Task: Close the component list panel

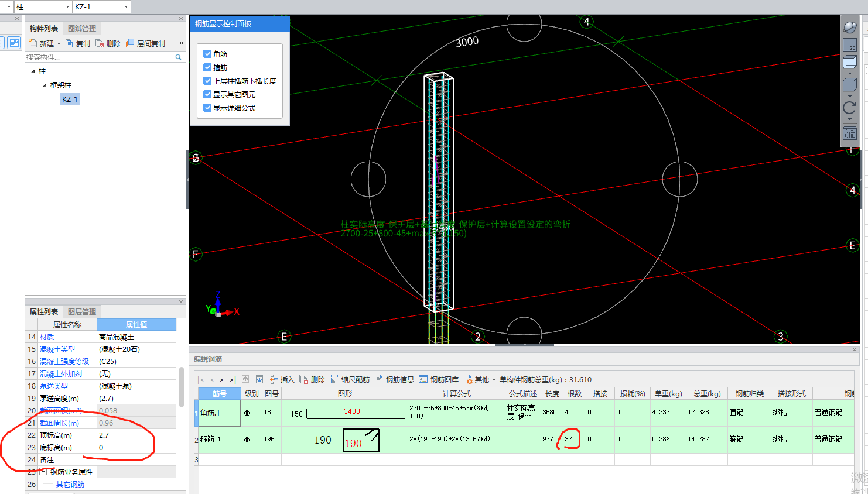Action: tap(181, 19)
